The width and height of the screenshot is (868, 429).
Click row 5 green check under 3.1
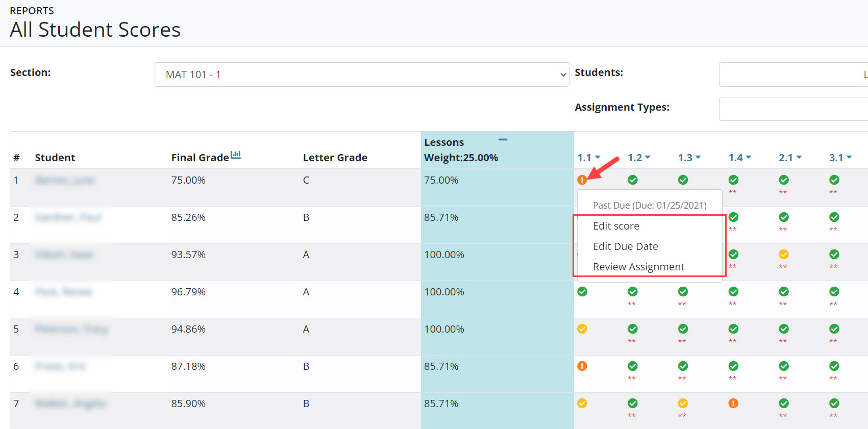pos(834,329)
